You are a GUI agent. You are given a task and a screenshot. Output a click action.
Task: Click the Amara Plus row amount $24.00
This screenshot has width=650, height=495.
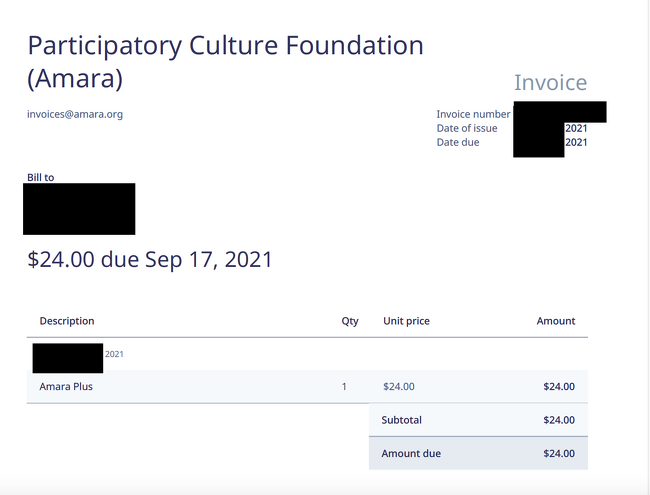[x=559, y=386]
